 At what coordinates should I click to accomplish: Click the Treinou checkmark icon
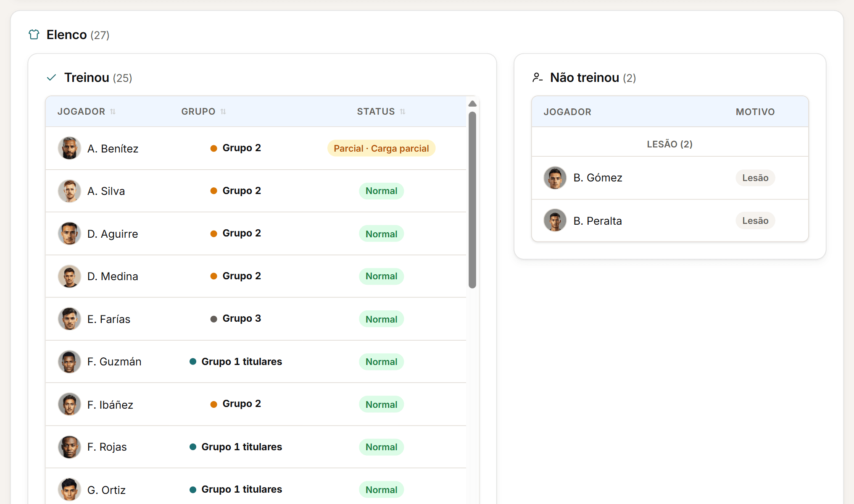click(51, 77)
